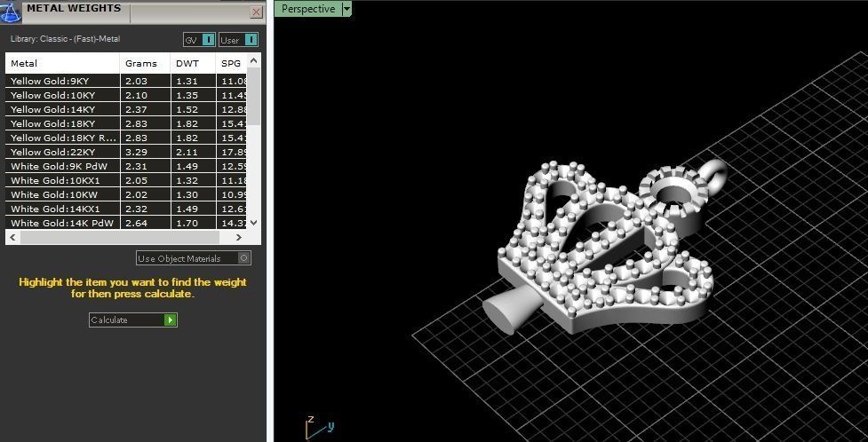
Task: Click the Metal Weights cone icon
Action: tap(11, 12)
